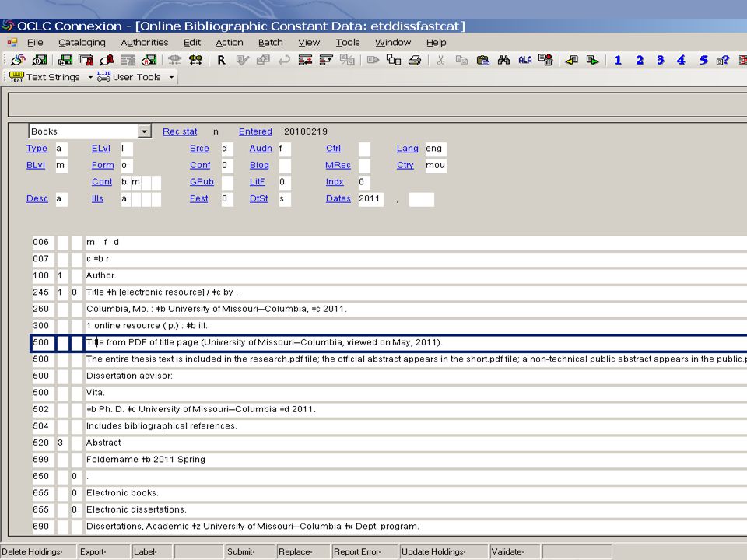Screen dimensions: 747x560
Task: Click the Ctry fixed field link
Action: pyautogui.click(x=405, y=165)
